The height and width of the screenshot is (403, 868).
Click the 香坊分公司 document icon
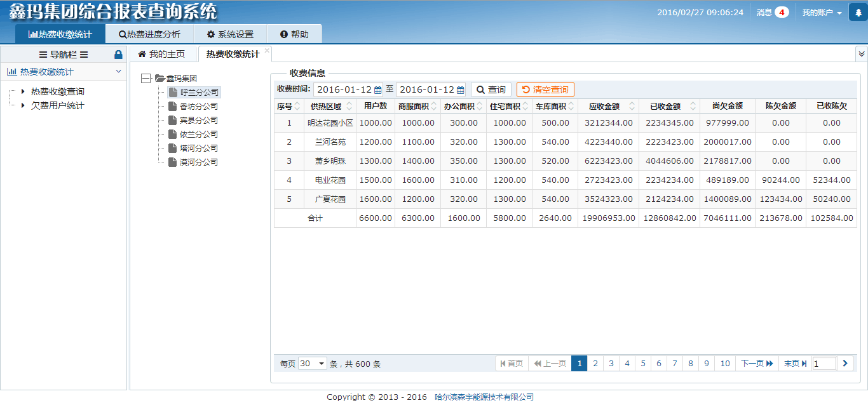[x=172, y=106]
